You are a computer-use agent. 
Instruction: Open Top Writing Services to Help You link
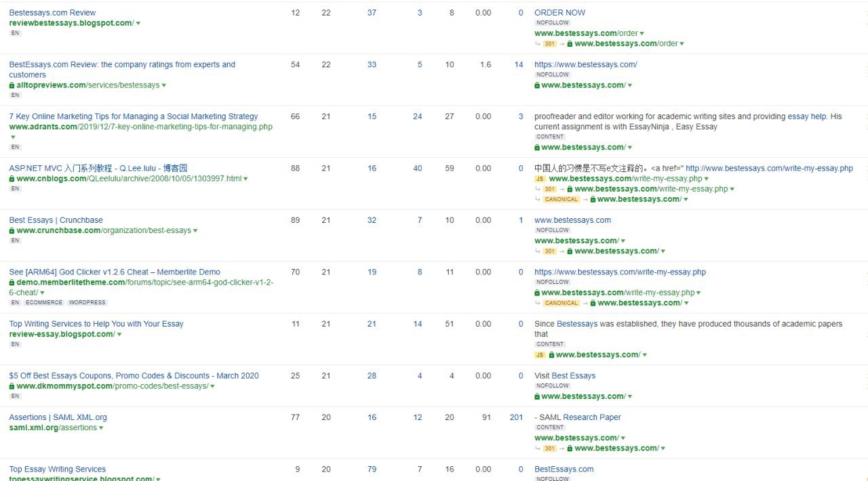96,324
